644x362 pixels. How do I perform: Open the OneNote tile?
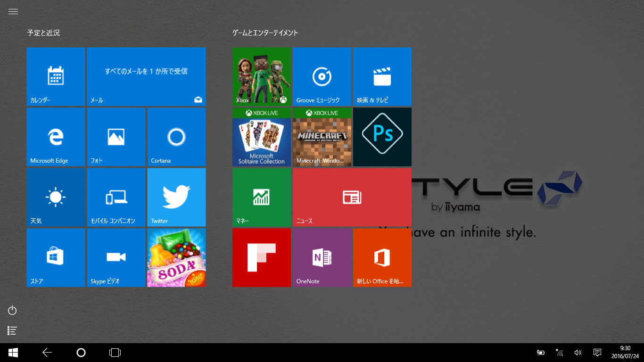[322, 257]
